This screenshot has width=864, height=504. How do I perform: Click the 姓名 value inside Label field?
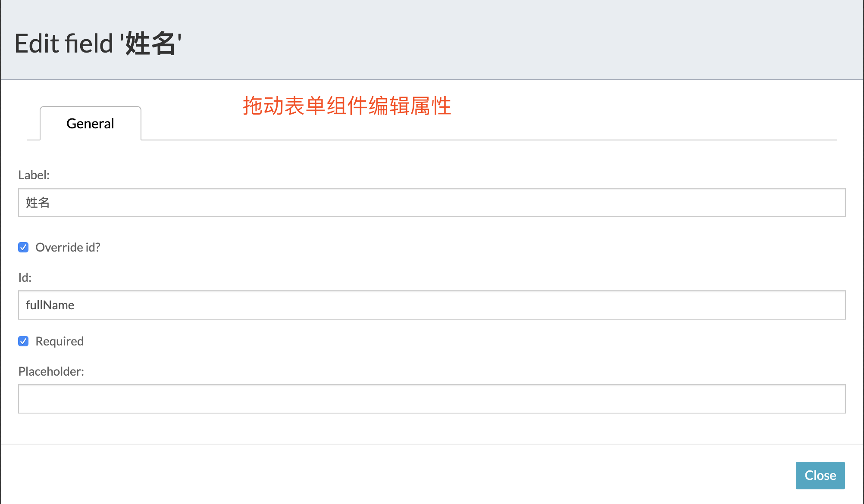pyautogui.click(x=38, y=202)
